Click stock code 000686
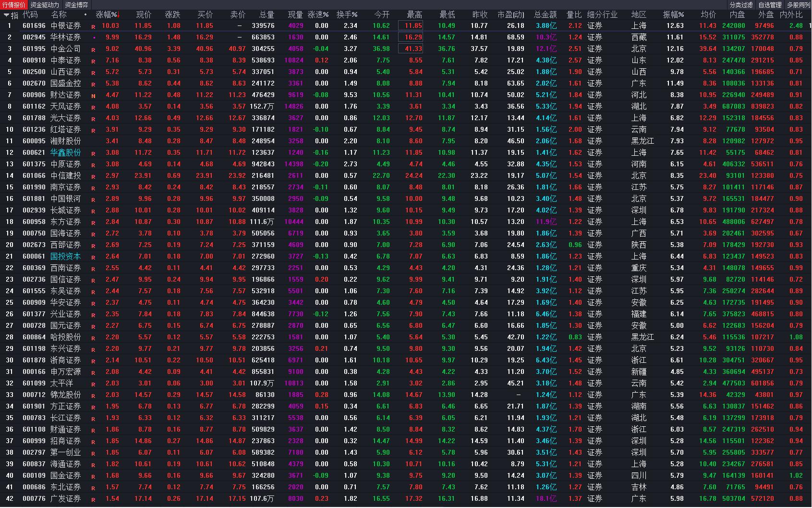Image resolution: width=812 pixels, height=508 pixels. pyautogui.click(x=34, y=487)
